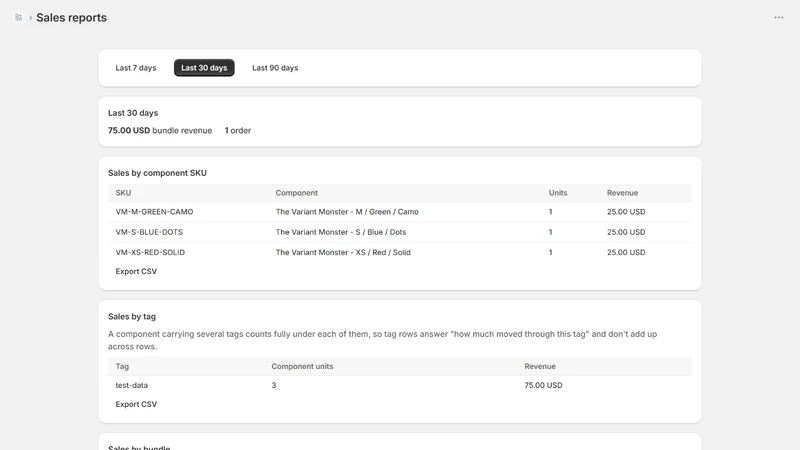
Task: Open the app icon in breadcrumb
Action: point(18,18)
